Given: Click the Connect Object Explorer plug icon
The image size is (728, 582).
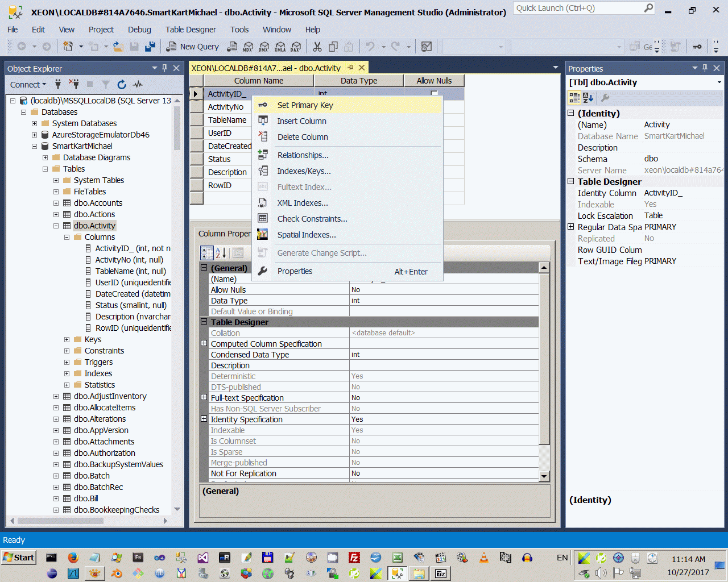Looking at the screenshot, I should click(x=58, y=85).
